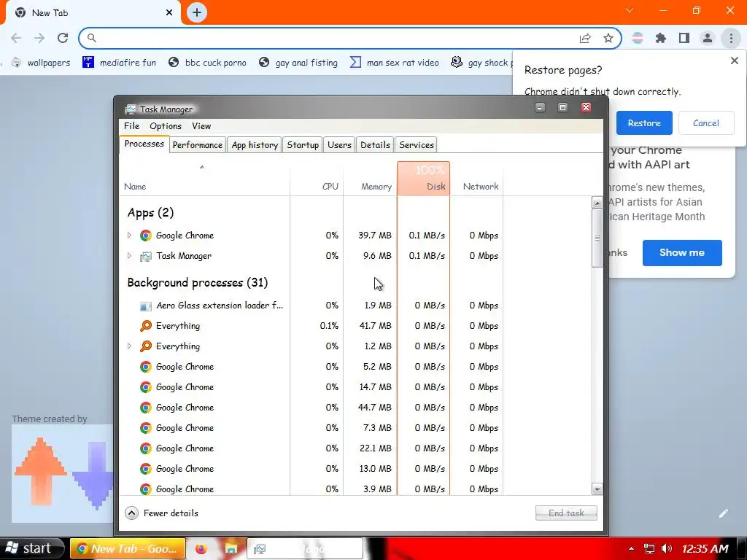Image resolution: width=747 pixels, height=560 pixels.
Task: Click the Apps (2) group heading
Action: (x=150, y=212)
